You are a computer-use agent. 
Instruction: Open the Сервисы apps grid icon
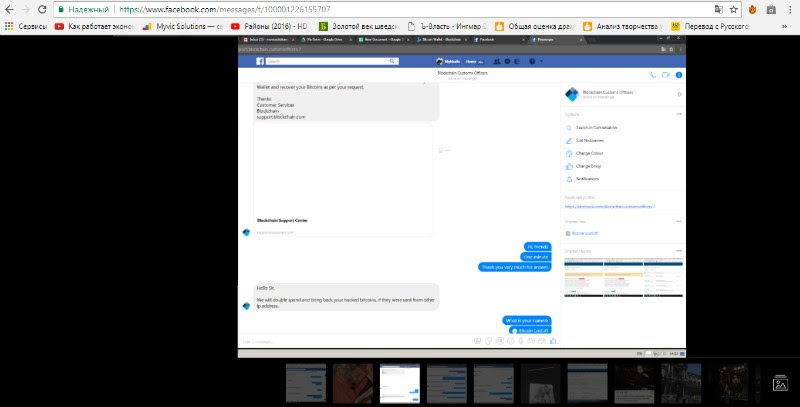tap(9, 26)
